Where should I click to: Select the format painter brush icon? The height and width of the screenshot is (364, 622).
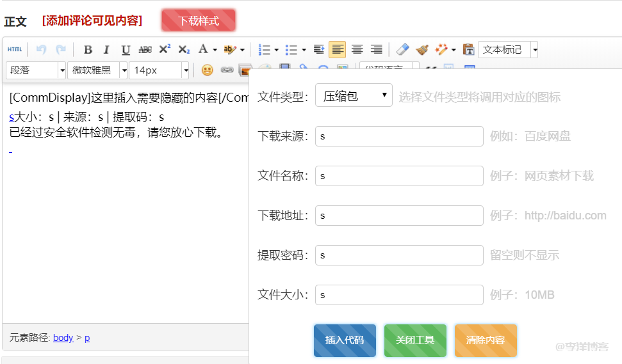click(421, 50)
